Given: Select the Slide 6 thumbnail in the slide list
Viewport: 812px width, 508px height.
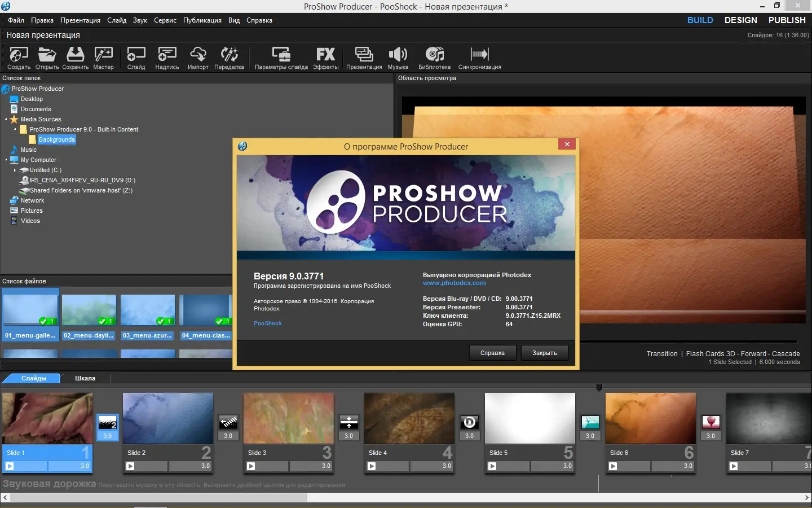Looking at the screenshot, I should pos(651,418).
